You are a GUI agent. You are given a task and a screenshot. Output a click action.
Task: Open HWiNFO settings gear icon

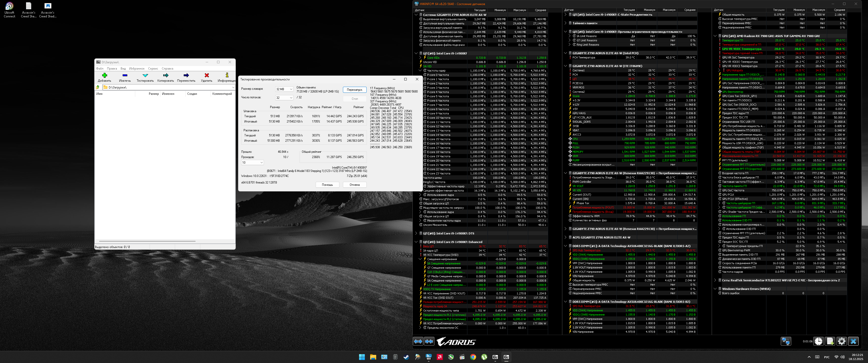pyautogui.click(x=842, y=341)
